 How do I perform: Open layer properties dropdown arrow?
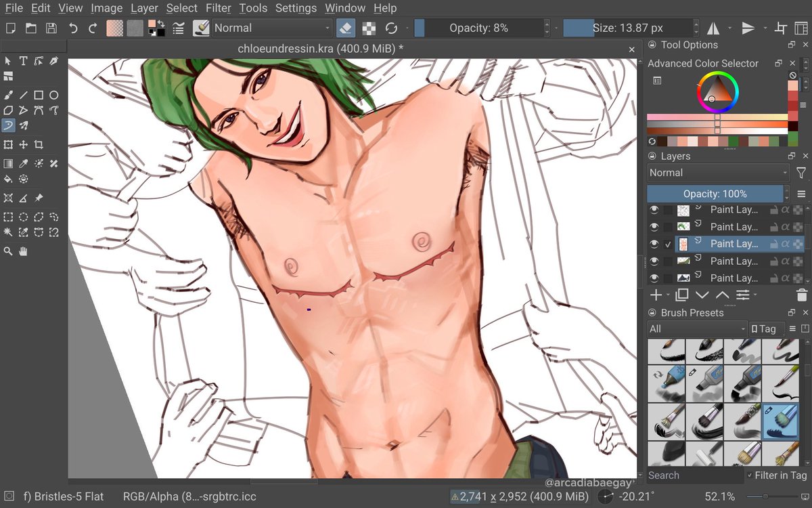click(755, 295)
